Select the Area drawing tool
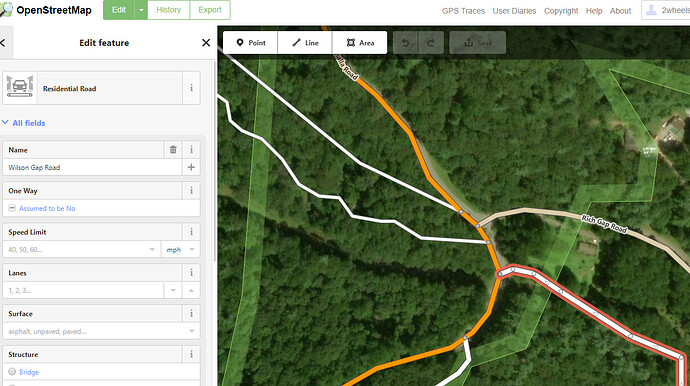Viewport: 690px width, 386px height. pos(360,43)
